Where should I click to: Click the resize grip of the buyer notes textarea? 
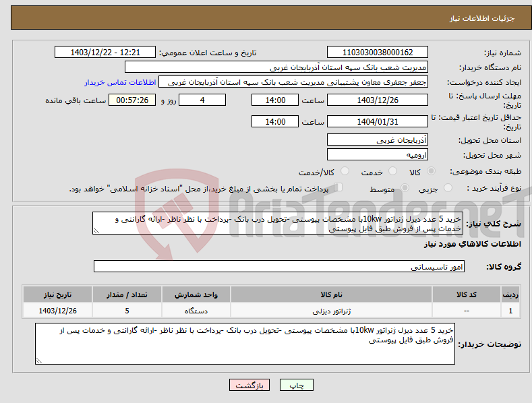[x=39, y=361]
